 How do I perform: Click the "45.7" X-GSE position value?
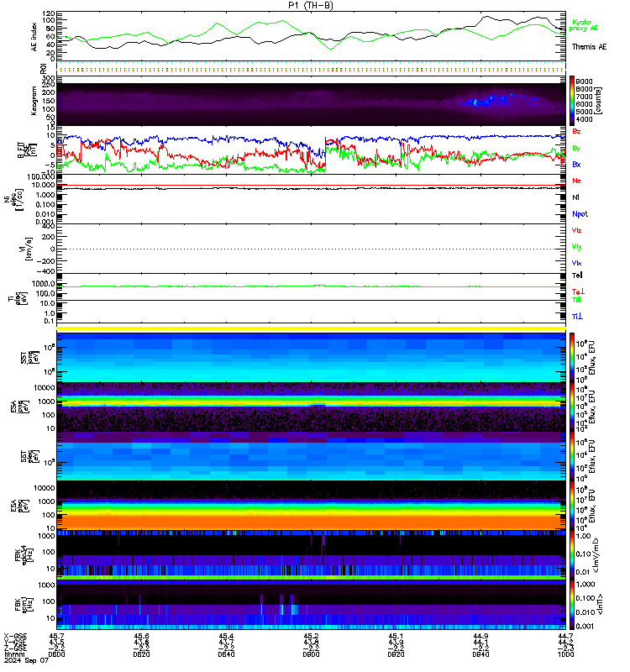56,637
